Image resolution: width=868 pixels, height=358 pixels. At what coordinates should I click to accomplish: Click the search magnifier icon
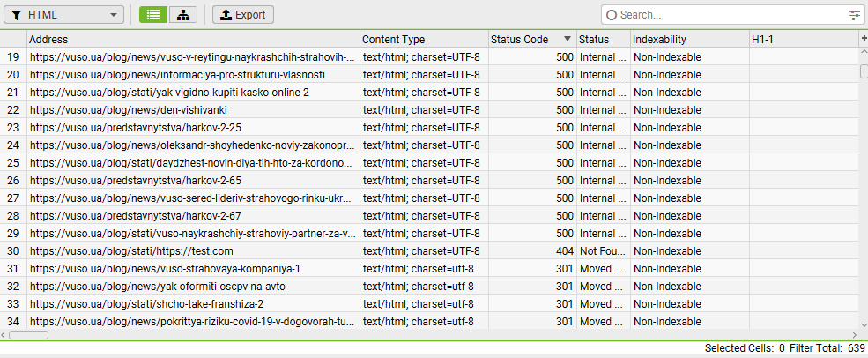pos(612,15)
